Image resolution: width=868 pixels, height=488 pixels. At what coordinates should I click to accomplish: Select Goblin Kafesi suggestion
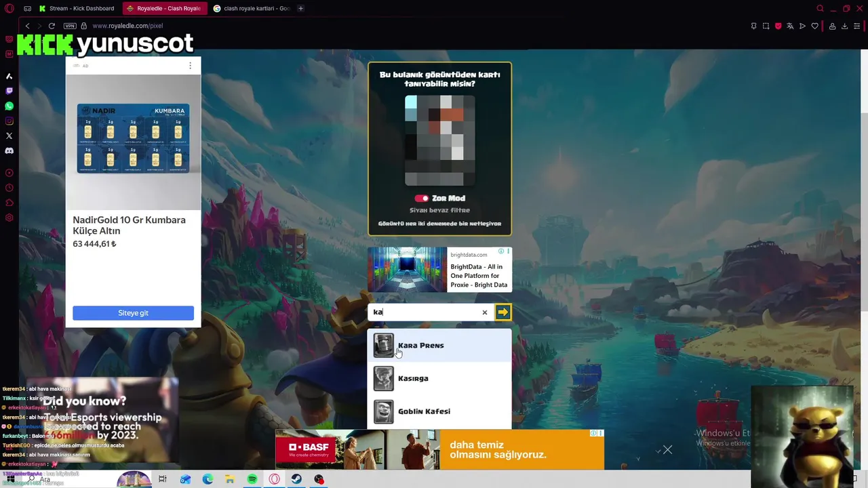(x=439, y=411)
